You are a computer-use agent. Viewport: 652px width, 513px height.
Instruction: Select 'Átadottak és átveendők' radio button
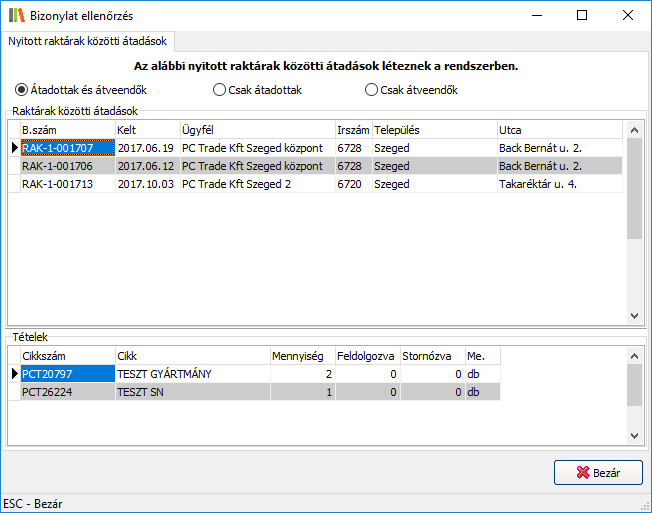point(22,90)
